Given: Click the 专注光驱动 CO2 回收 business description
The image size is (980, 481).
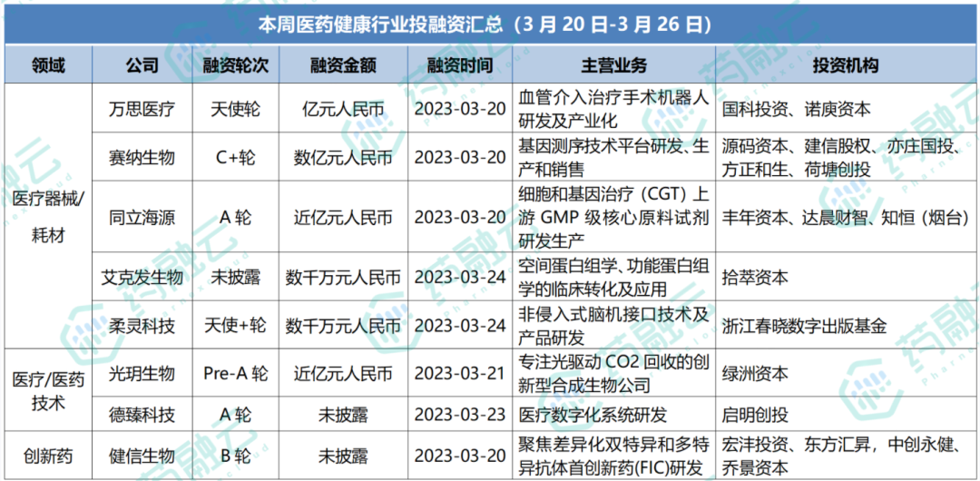Looking at the screenshot, I should 613,373.
